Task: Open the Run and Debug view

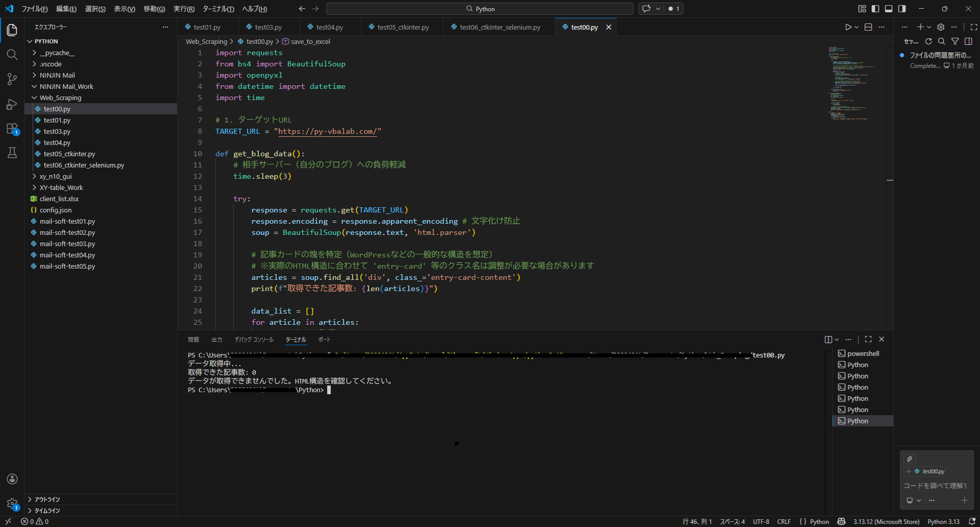Action: coord(12,104)
